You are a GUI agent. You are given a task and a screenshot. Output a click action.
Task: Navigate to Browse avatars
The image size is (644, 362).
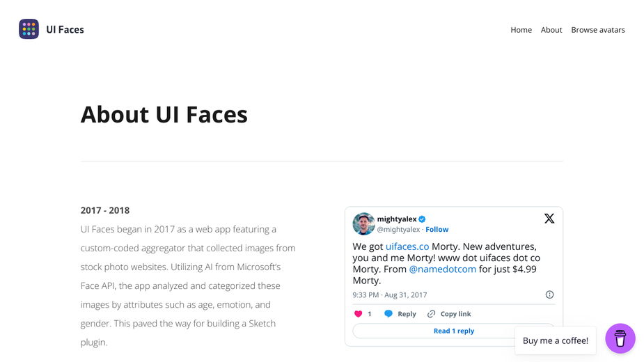pos(598,30)
